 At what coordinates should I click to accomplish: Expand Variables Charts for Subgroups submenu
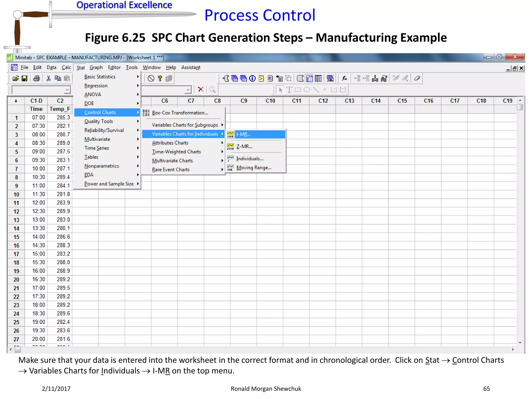pyautogui.click(x=183, y=125)
